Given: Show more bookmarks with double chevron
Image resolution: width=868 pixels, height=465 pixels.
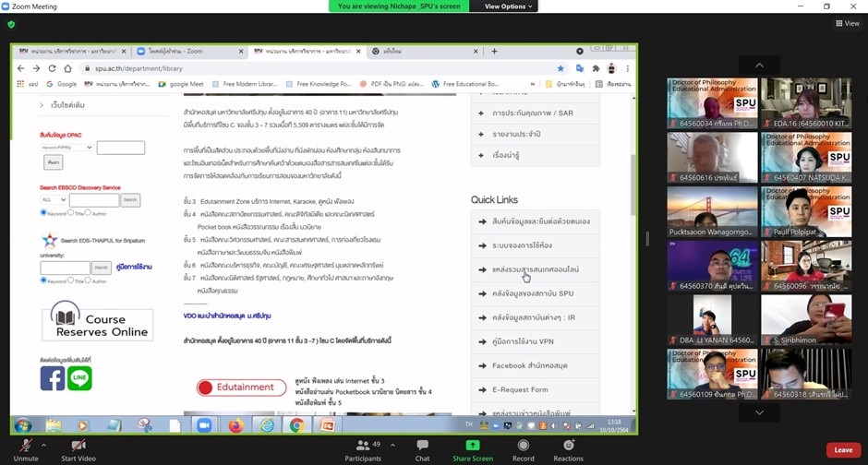Looking at the screenshot, I should 533,84.
